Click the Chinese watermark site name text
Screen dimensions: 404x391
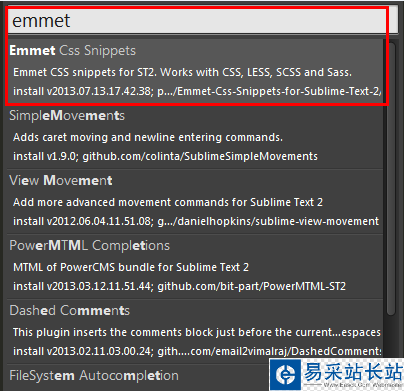pyautogui.click(x=353, y=372)
